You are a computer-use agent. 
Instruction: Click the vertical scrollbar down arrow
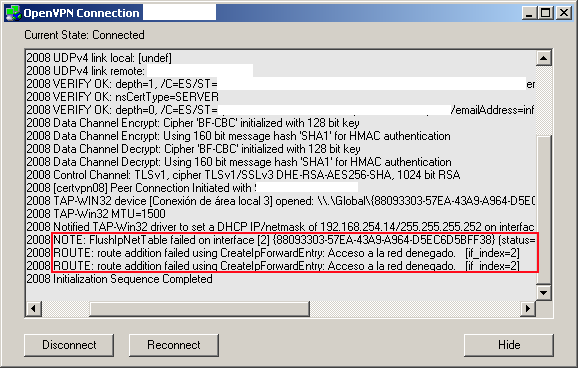(544, 293)
